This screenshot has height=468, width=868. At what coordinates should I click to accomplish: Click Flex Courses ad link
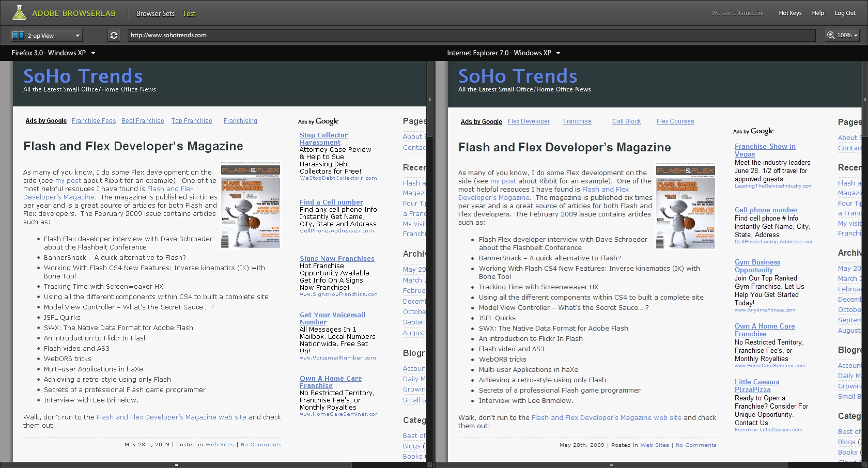pyautogui.click(x=675, y=121)
